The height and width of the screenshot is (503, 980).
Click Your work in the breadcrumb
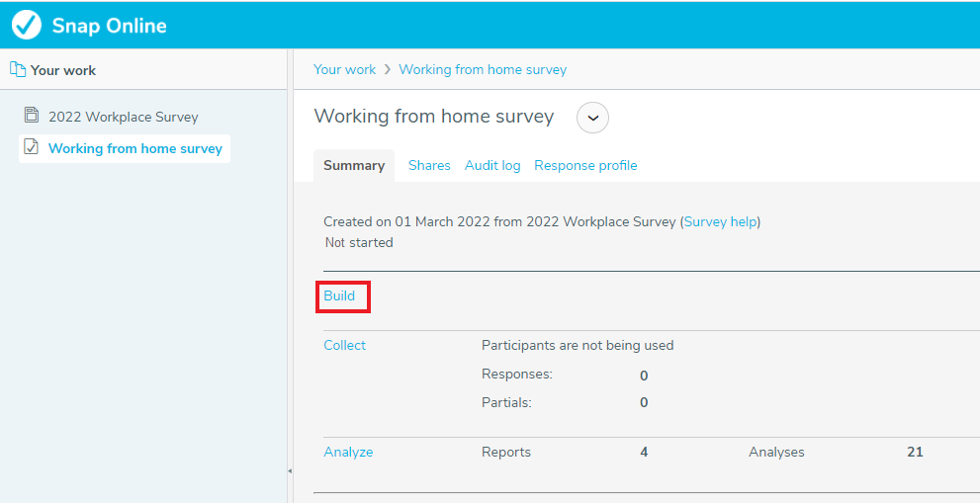pos(345,69)
